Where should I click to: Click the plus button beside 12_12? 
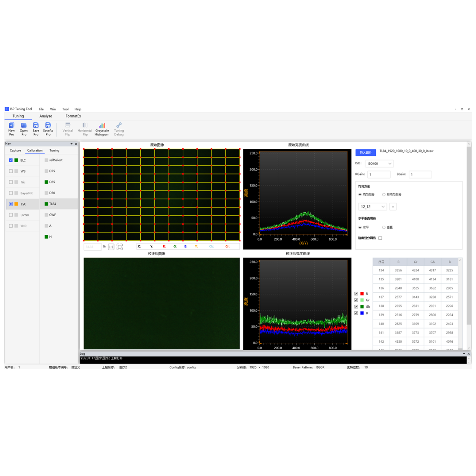393,207
